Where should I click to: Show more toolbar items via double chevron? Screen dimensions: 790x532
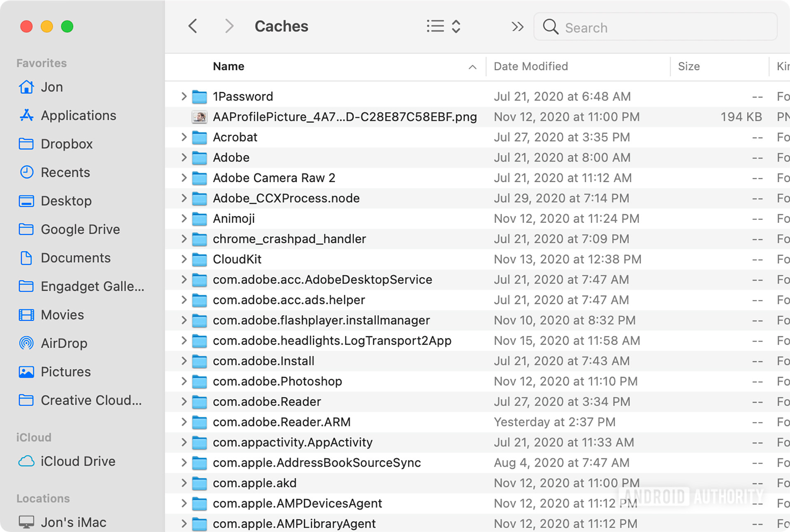[x=517, y=27]
